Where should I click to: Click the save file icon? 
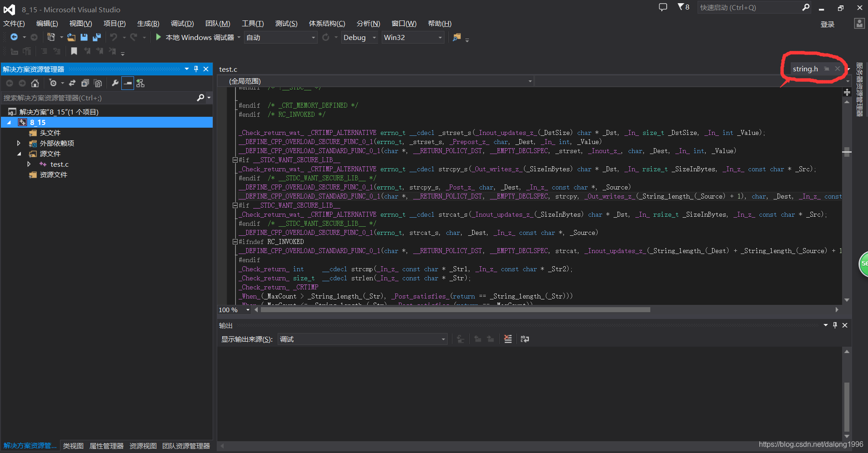84,37
